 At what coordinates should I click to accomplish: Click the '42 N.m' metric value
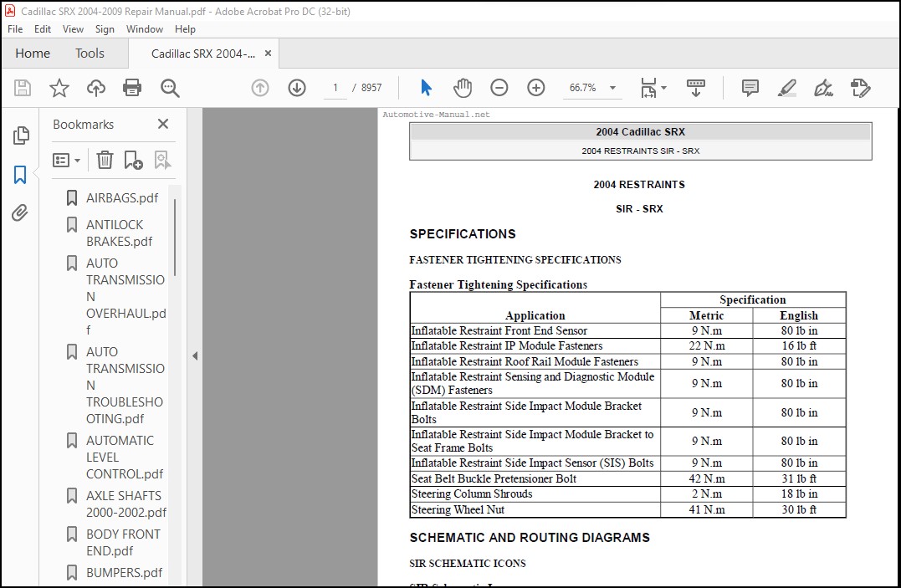707,478
